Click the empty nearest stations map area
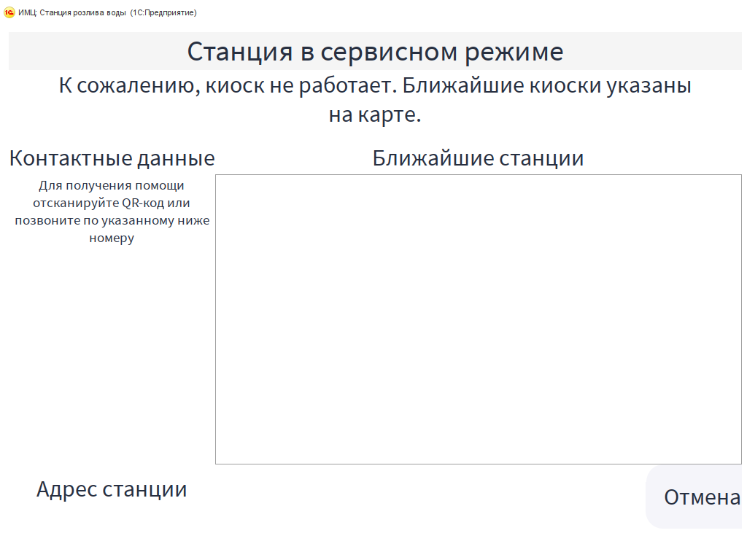This screenshot has width=747, height=560. (479, 319)
